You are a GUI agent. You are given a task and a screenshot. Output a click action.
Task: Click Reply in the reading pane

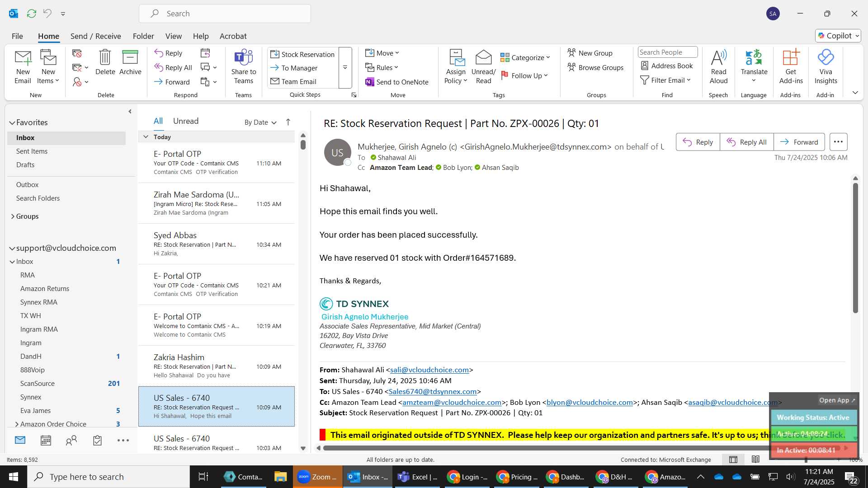[698, 142]
